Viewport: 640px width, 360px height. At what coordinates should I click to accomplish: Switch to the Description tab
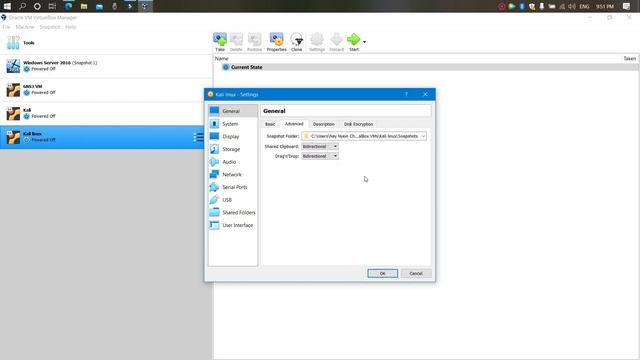(324, 124)
